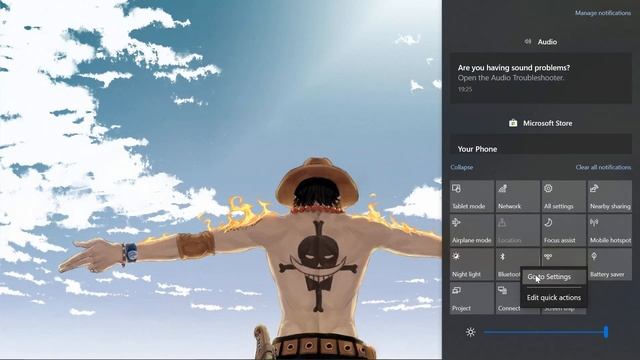Click the Microsoft Store group header
Screen dimensions: 640x360
tap(541, 123)
